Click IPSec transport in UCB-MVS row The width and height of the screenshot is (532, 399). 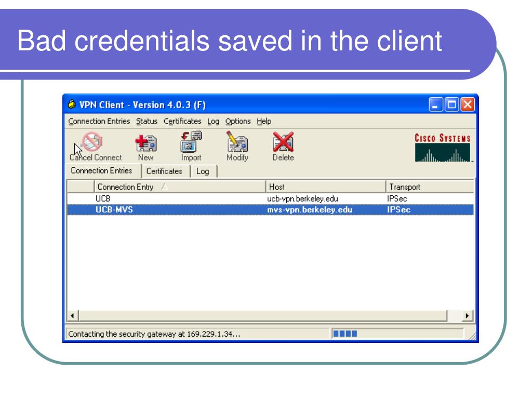(398, 210)
